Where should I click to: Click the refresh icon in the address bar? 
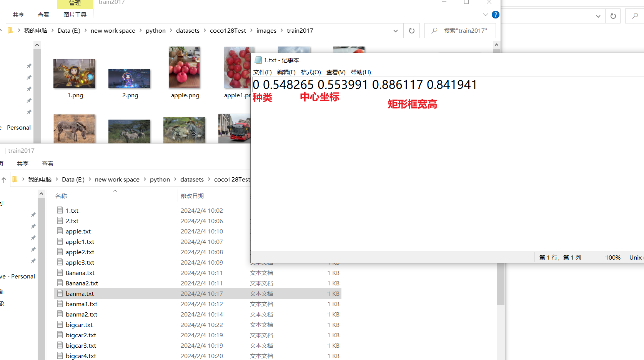(x=411, y=30)
